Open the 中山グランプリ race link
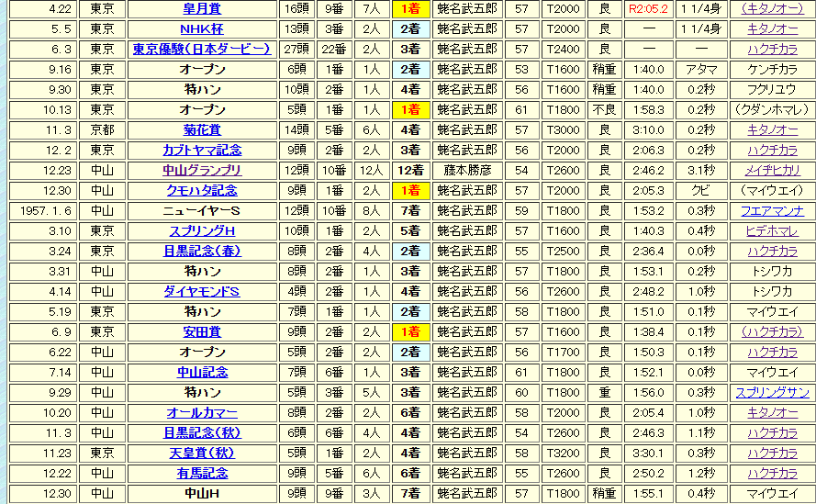The image size is (816, 504). pos(202,171)
